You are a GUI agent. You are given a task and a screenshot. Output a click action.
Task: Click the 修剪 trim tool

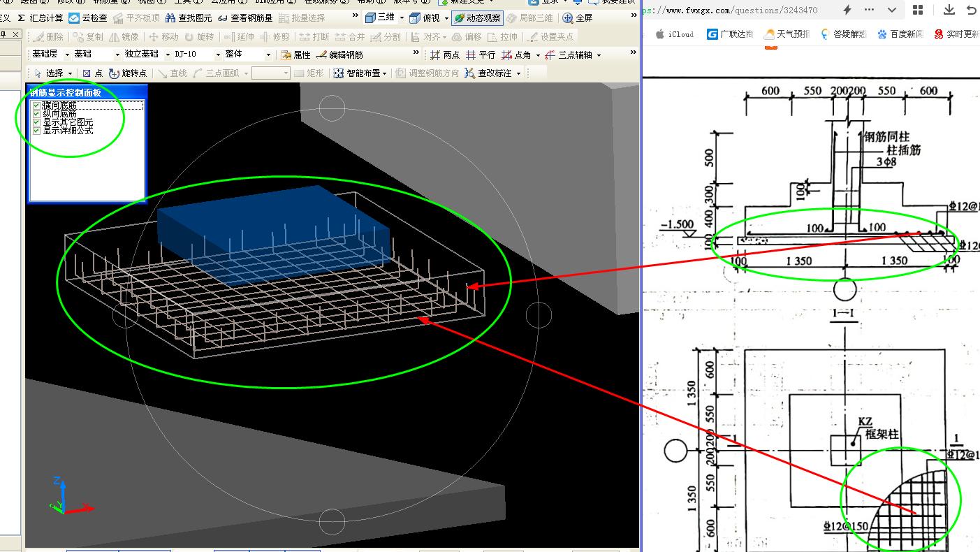(x=275, y=36)
